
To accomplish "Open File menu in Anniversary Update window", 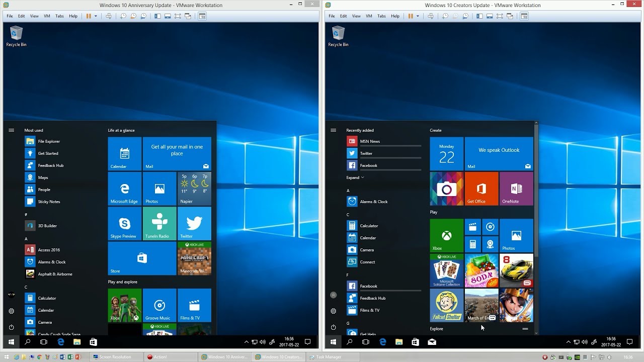I will pyautogui.click(x=10, y=16).
